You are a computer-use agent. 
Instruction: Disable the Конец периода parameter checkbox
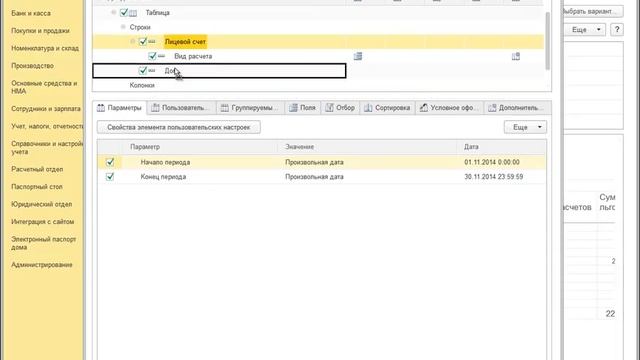pos(110,177)
